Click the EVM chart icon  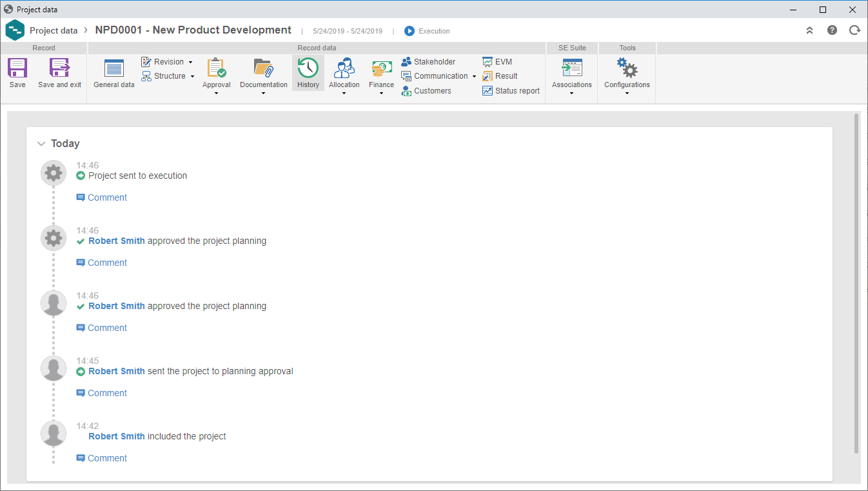tap(488, 62)
